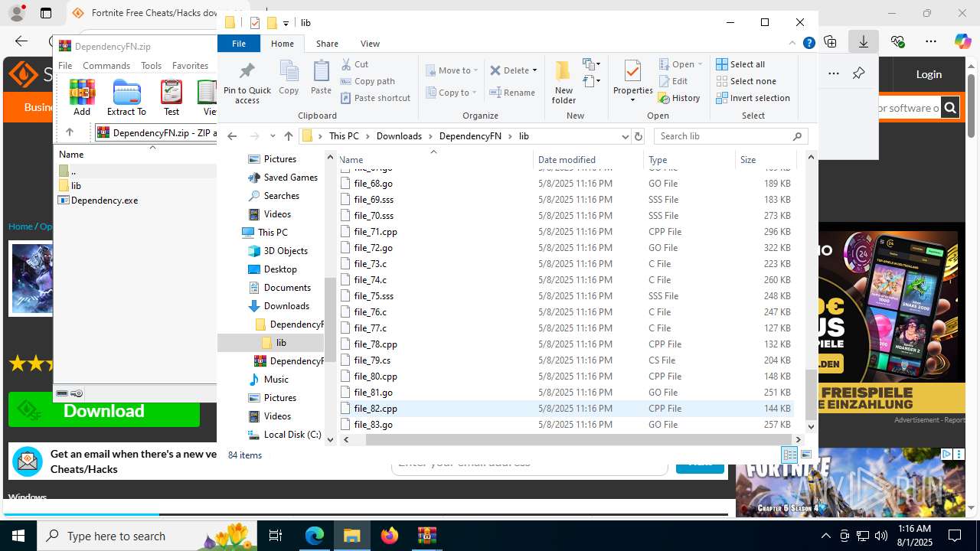Click the History ribbon button
Screen dimensions: 980x551
pos(679,98)
